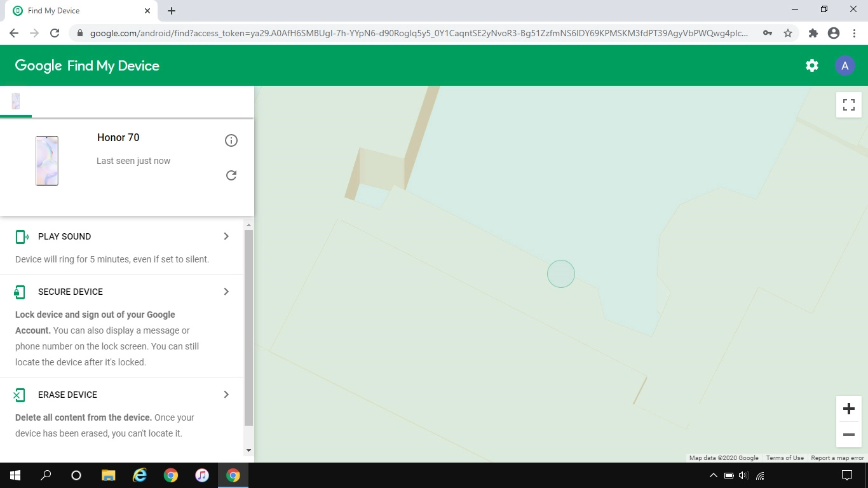Open Find My Device settings gear
Screen dimensions: 868x488
811,65
